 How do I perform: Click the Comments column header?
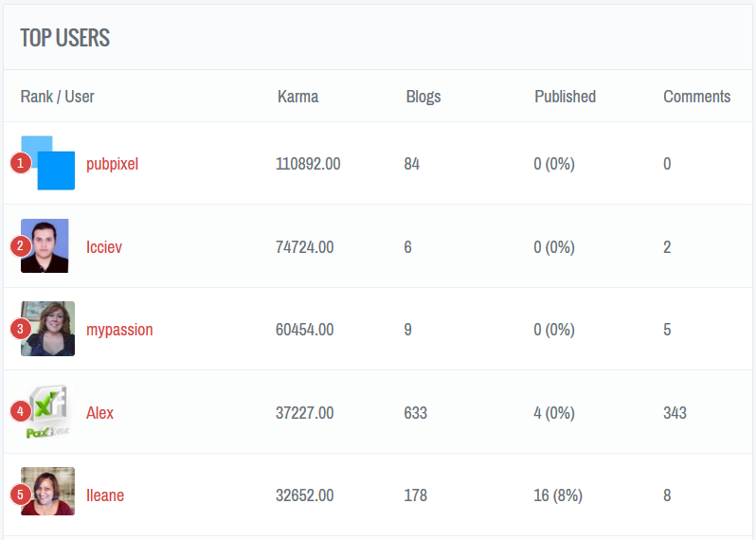pos(696,97)
